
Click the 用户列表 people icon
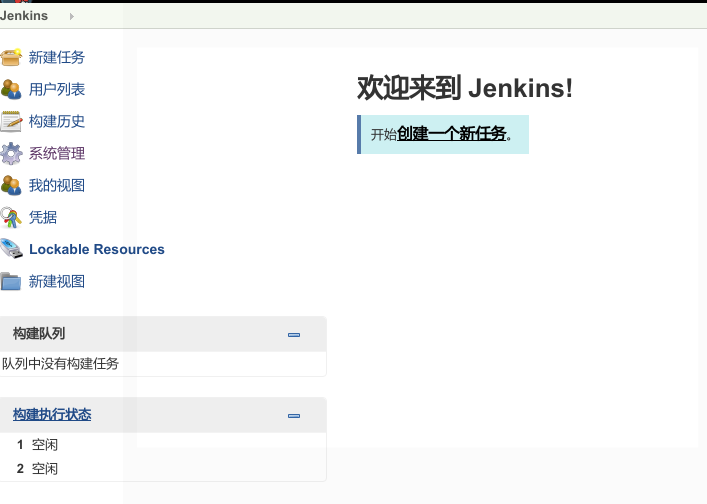[11, 89]
